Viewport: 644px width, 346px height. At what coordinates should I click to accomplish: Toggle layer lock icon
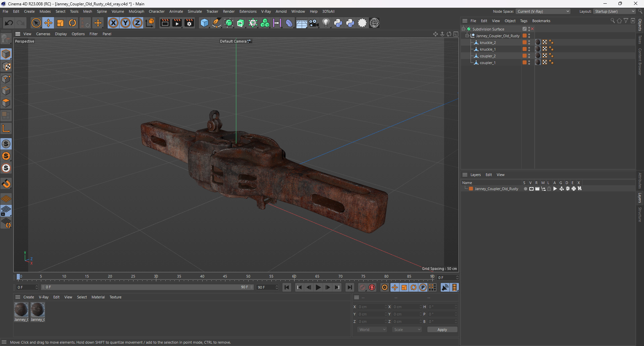pos(549,189)
